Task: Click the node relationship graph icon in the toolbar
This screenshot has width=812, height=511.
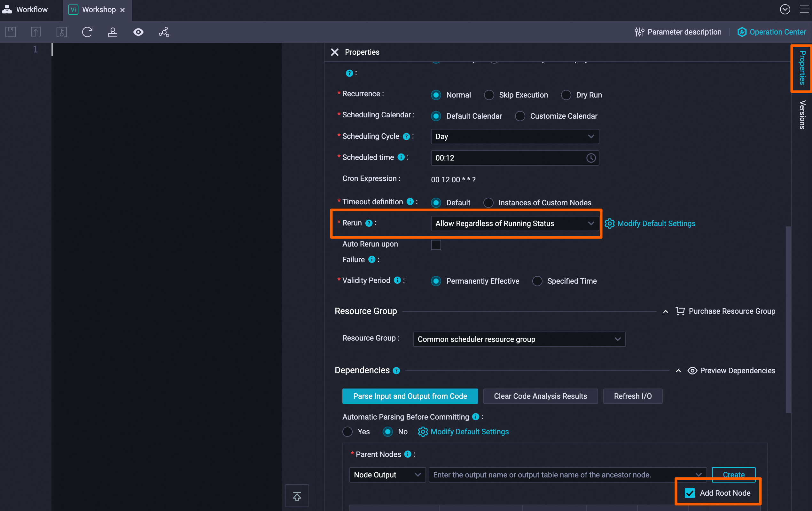Action: coord(164,32)
